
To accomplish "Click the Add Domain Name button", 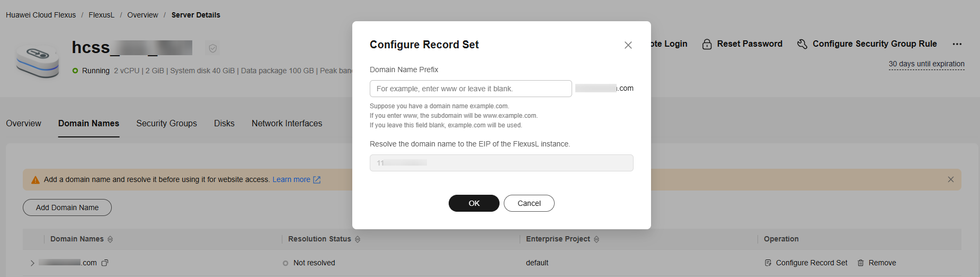I will point(67,207).
